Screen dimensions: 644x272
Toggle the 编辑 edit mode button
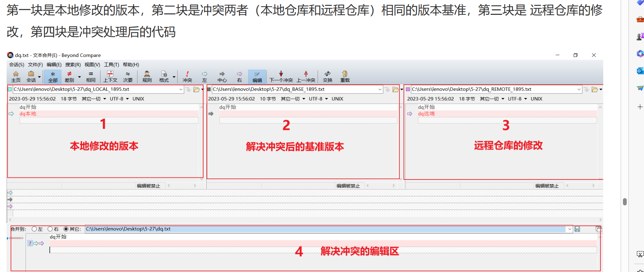click(x=257, y=77)
